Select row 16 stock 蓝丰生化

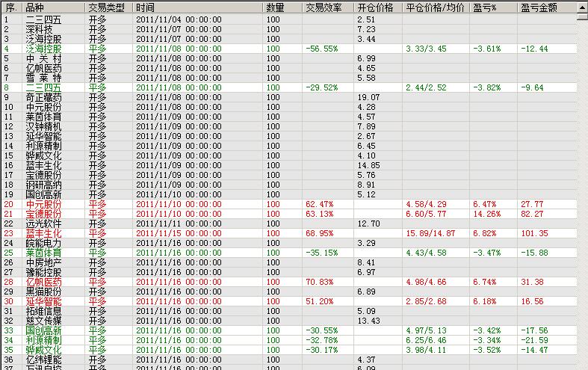43,165
